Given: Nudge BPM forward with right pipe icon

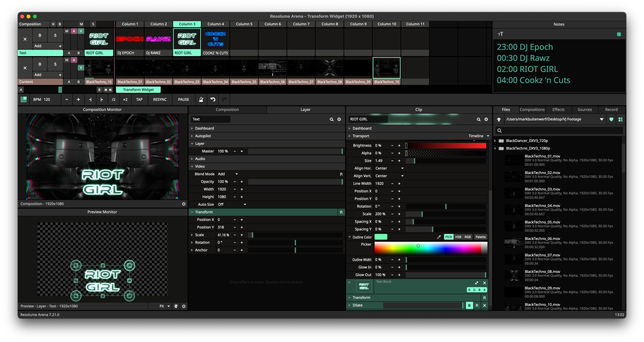Looking at the screenshot, I should [102, 100].
